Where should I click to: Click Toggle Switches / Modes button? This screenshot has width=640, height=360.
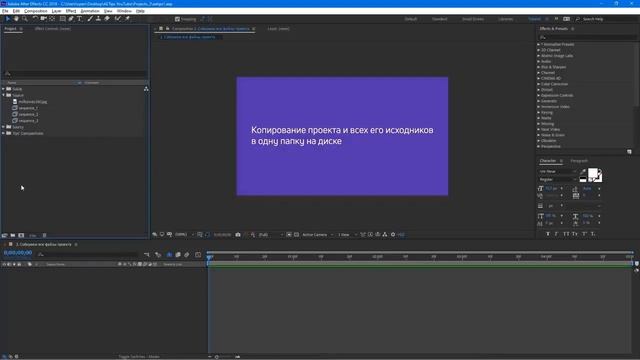coord(139,357)
